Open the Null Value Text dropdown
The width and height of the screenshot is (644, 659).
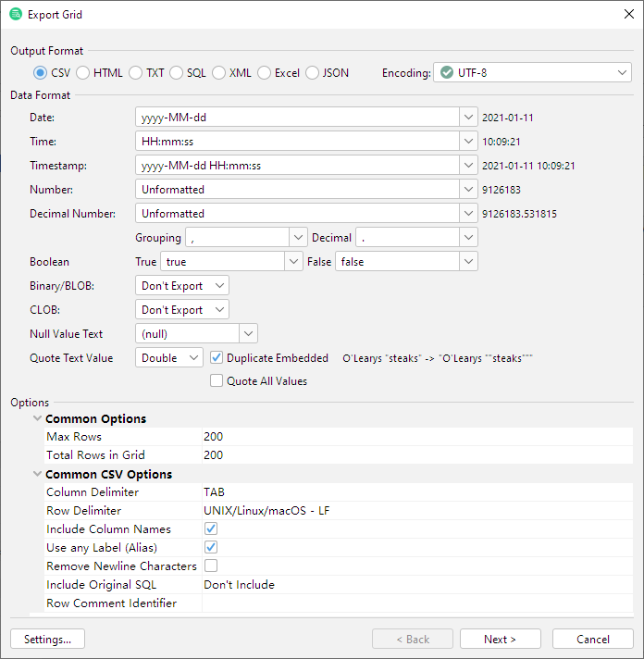tap(248, 333)
